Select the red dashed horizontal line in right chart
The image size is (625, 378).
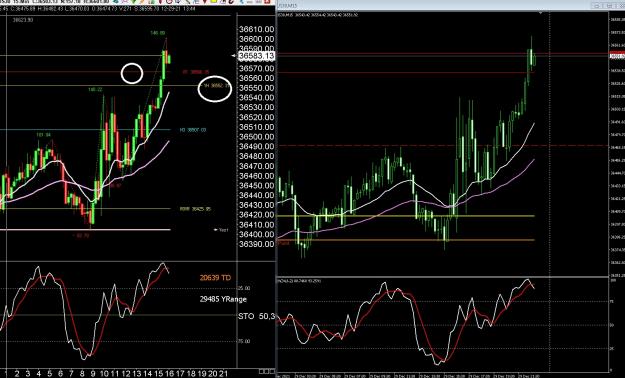coord(442,146)
